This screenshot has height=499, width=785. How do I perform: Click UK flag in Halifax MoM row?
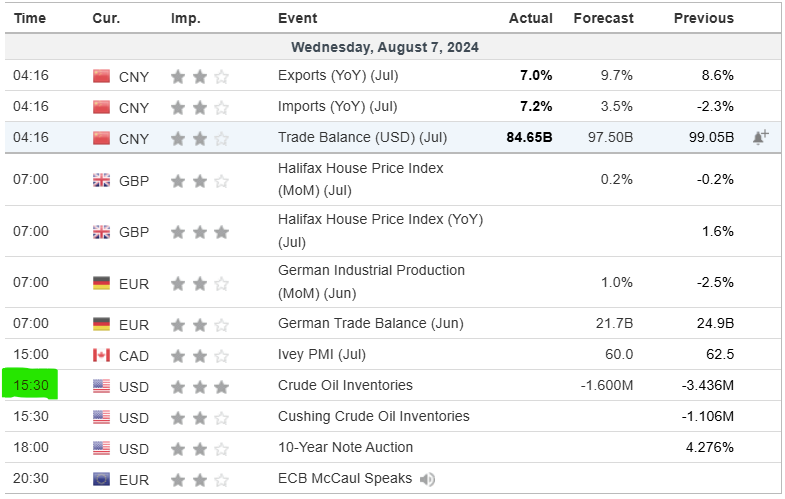click(x=101, y=181)
